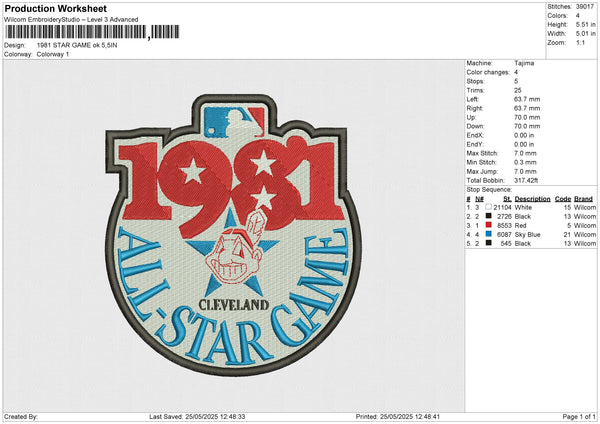Click the 1981 All-Star Game embroidery design preview
Image resolution: width=600 pixels, height=424 pixels.
click(233, 235)
